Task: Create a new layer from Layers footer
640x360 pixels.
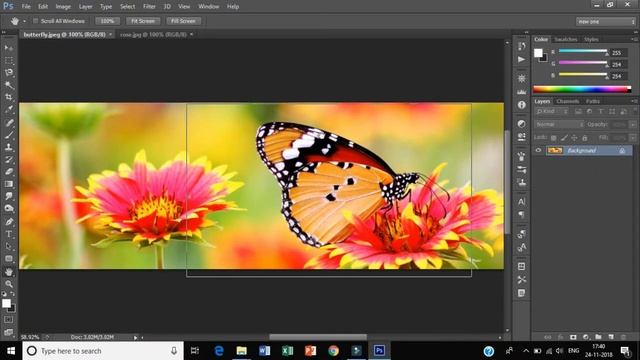Action: [611, 337]
